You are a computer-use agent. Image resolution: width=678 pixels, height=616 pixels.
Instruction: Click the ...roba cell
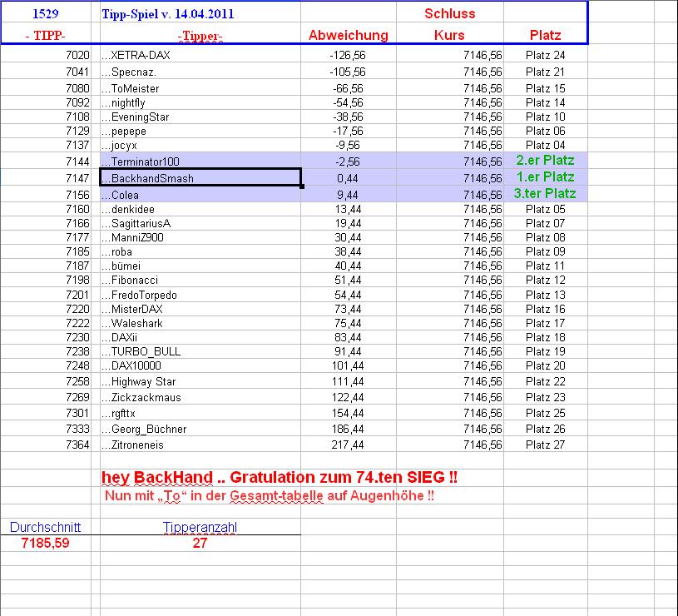[x=200, y=251]
